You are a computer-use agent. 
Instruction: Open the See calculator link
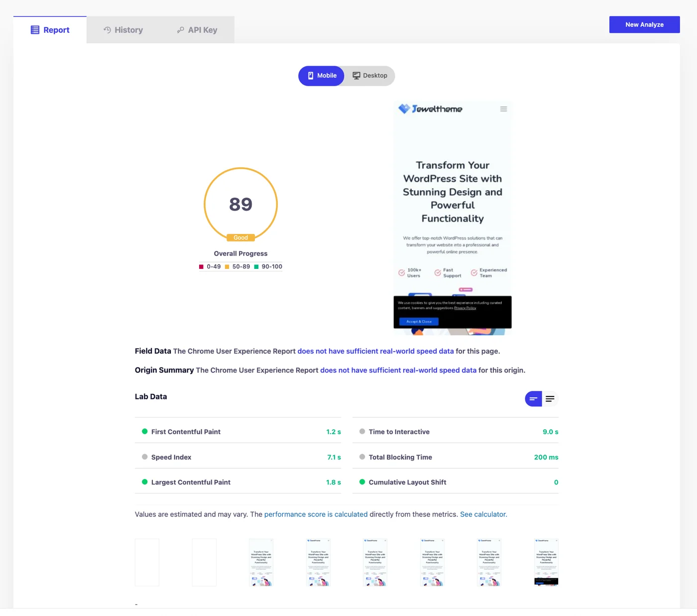click(482, 514)
